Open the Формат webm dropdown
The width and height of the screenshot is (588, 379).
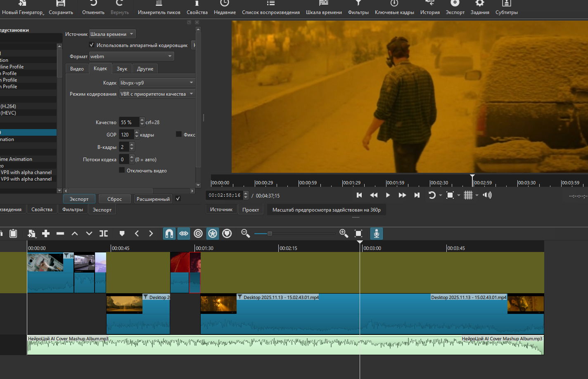tap(131, 56)
